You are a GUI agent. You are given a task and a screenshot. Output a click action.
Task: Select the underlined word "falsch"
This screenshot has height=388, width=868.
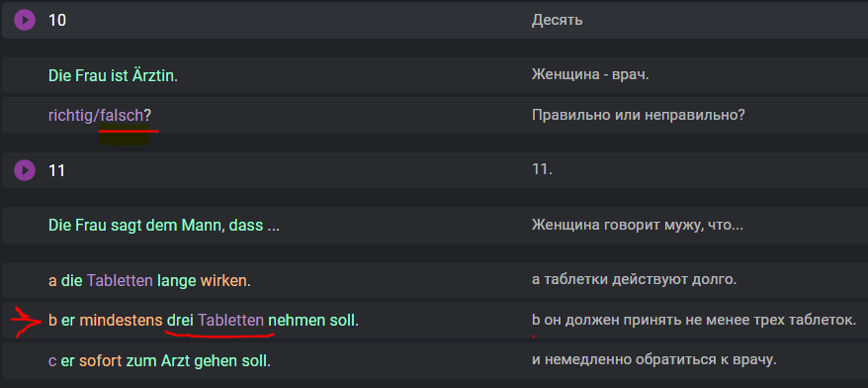click(122, 116)
